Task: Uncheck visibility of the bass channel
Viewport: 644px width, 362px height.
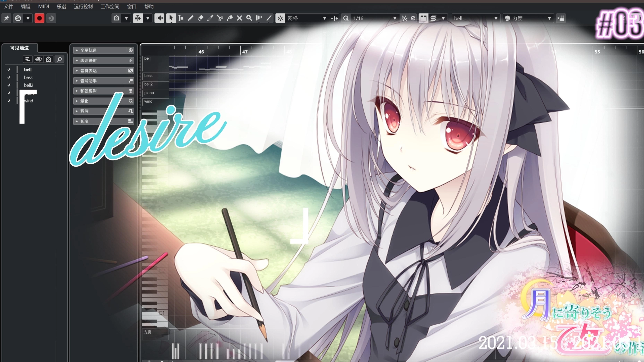Action: pos(9,77)
